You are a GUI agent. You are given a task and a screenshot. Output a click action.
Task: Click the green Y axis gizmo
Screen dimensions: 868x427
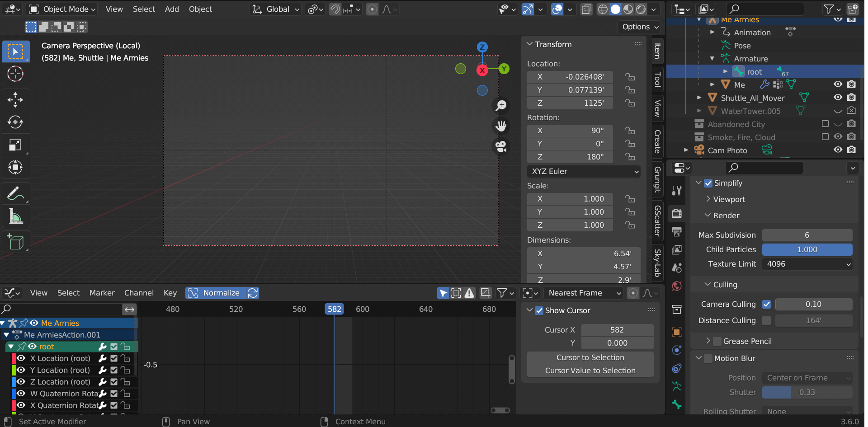click(x=504, y=69)
